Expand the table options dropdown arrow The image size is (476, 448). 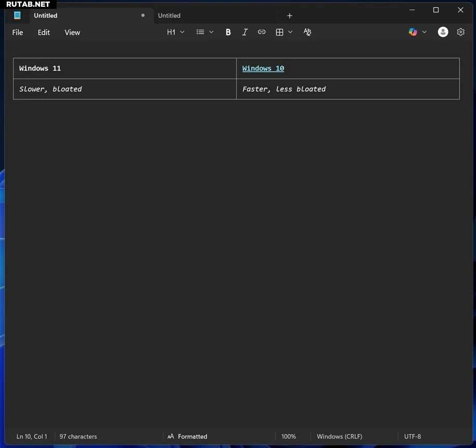(x=290, y=32)
